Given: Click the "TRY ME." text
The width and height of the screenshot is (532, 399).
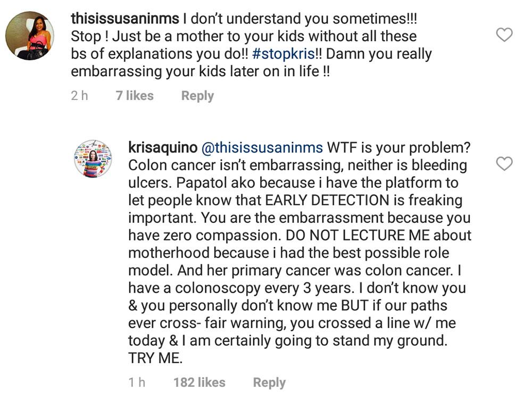Looking at the screenshot, I should (155, 358).
